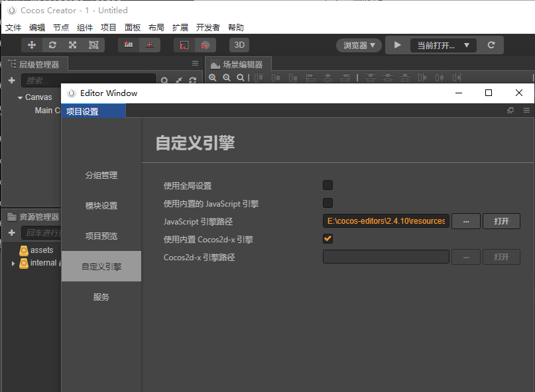Click the distribute left edges icon
The width and height of the screenshot is (535, 392).
(422, 77)
